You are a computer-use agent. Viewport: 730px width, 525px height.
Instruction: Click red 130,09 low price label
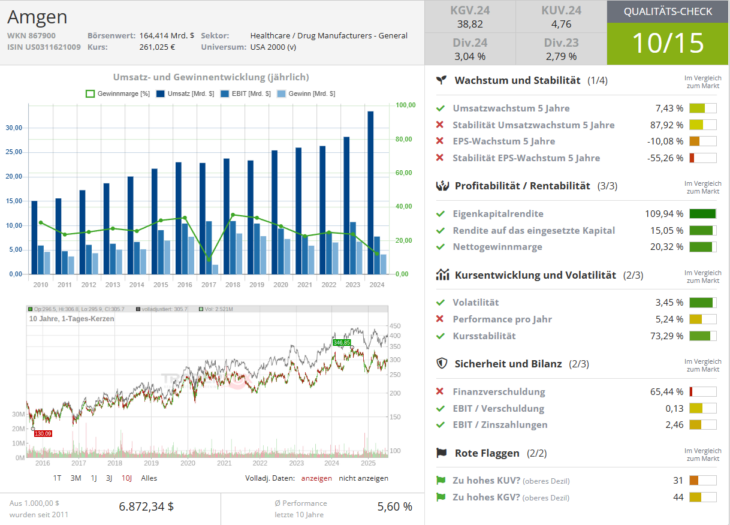[x=43, y=433]
